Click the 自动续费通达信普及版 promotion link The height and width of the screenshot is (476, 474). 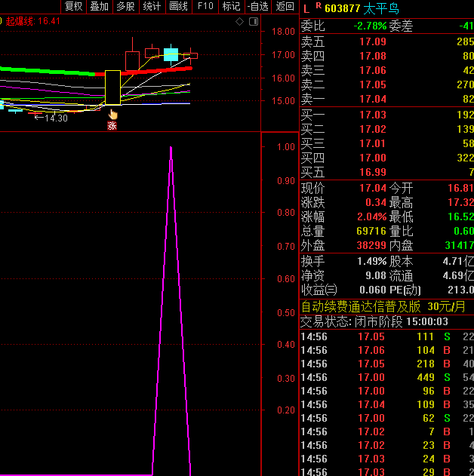pyautogui.click(x=361, y=307)
